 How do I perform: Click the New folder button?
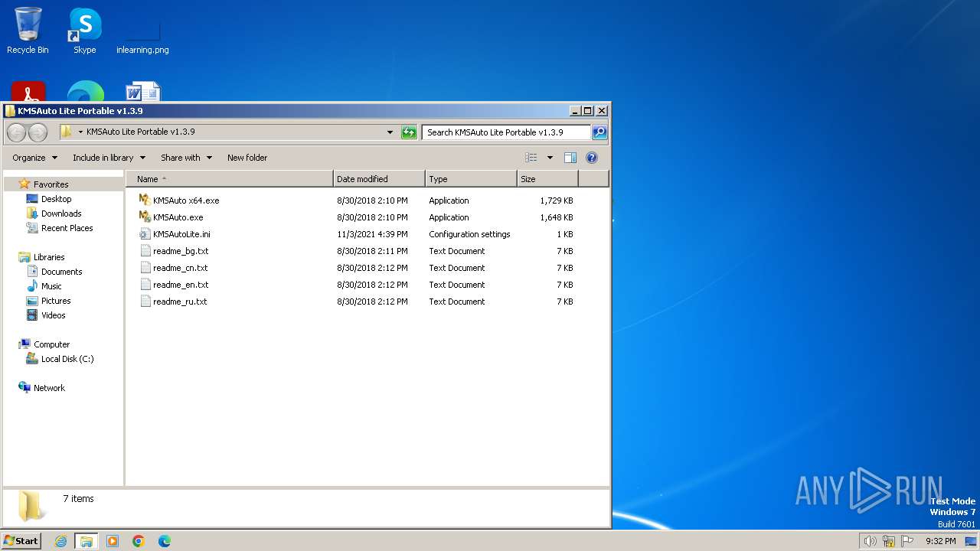click(247, 158)
